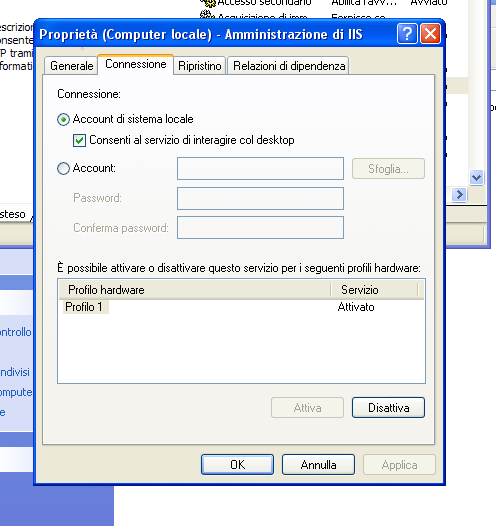Confirm with the OK button
Viewport: 496px width, 526px height.
click(x=237, y=465)
